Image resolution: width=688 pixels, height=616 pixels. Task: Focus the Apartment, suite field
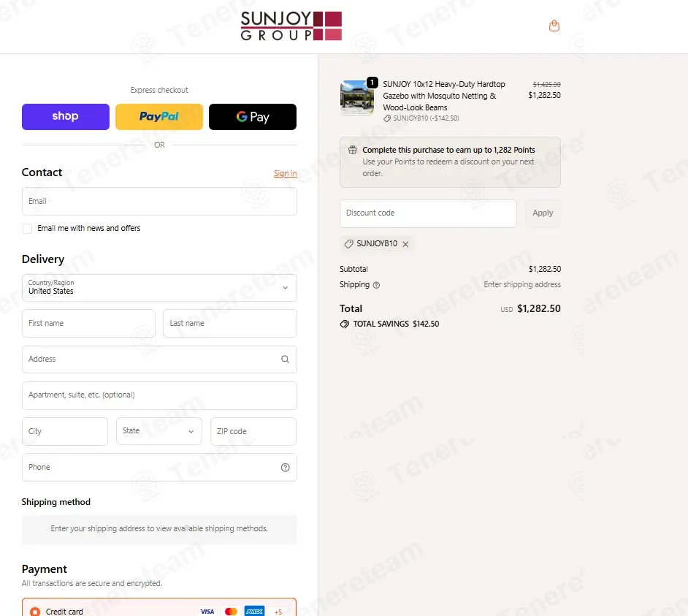[x=159, y=395]
